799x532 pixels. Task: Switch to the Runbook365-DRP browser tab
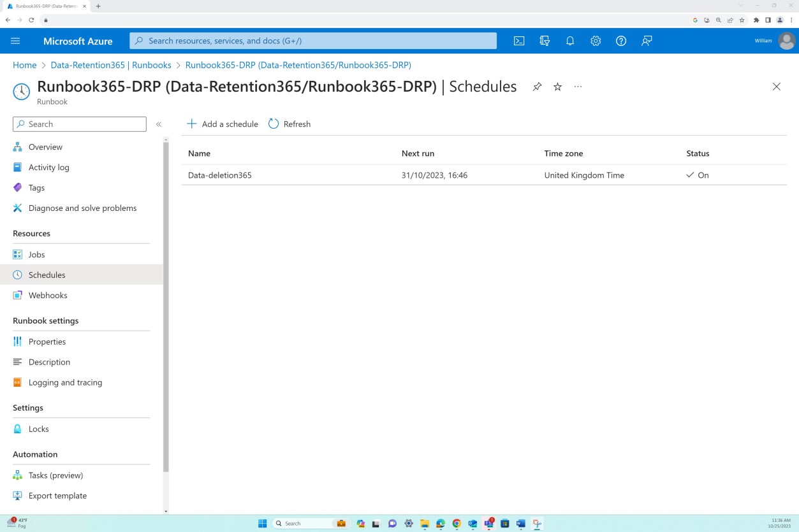pos(45,6)
